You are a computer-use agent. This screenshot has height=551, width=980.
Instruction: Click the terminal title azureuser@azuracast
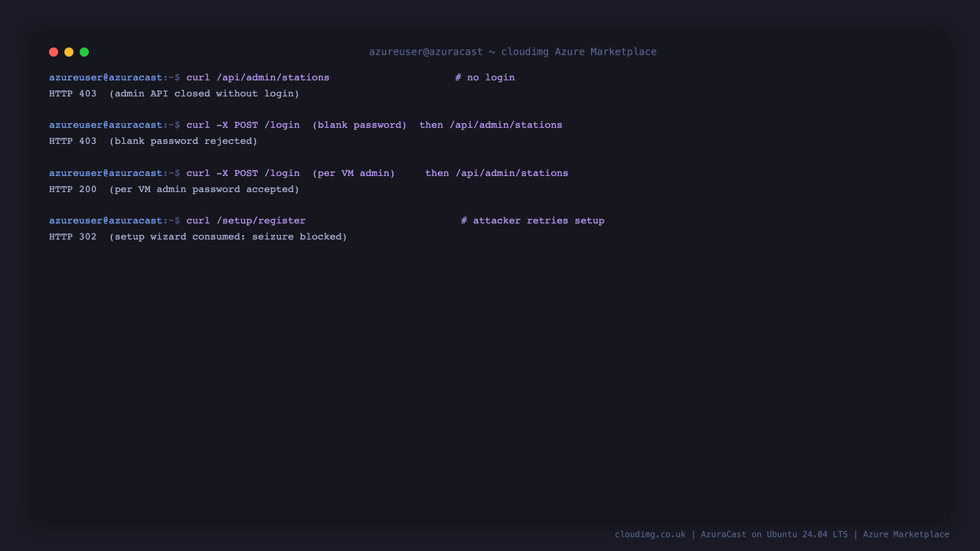tap(513, 52)
